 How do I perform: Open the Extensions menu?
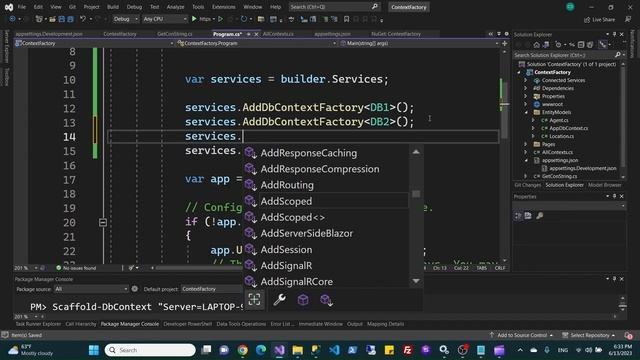click(x=224, y=7)
